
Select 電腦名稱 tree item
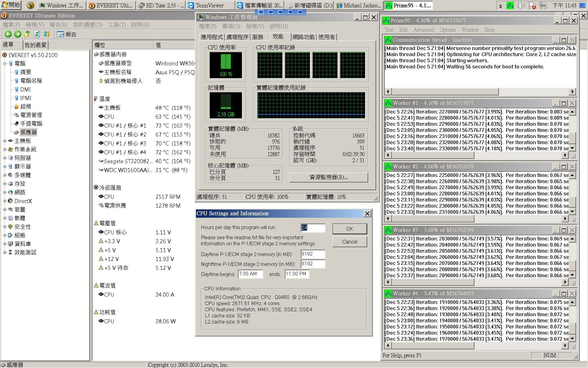pos(31,81)
